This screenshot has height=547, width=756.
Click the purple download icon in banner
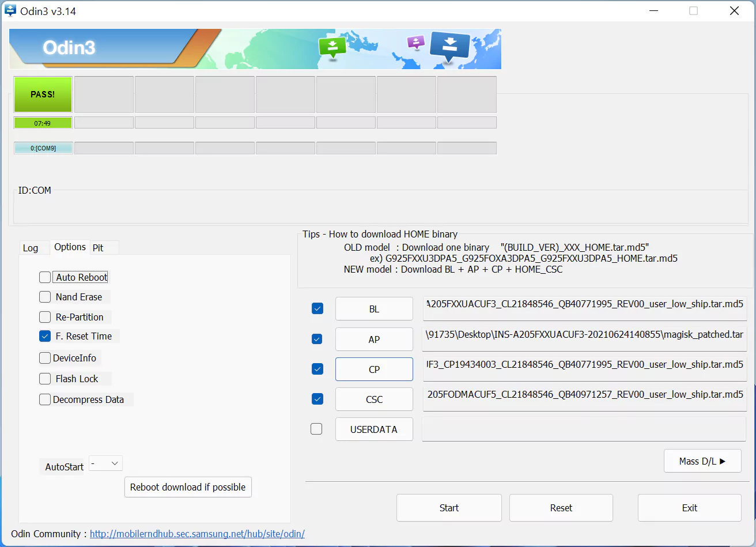coord(415,42)
